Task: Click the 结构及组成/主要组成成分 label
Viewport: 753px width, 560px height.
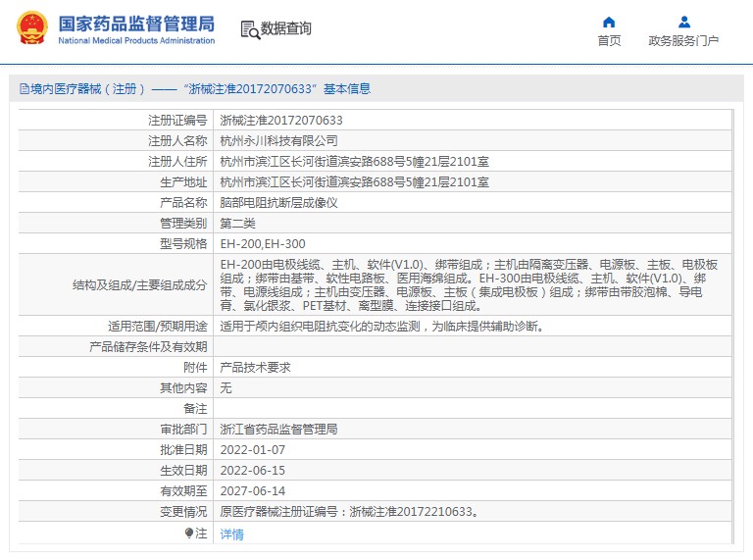Action: pyautogui.click(x=140, y=285)
